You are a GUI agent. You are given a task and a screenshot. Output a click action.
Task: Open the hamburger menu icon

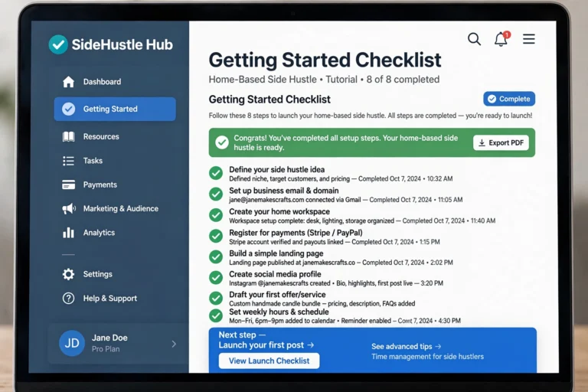(x=529, y=39)
